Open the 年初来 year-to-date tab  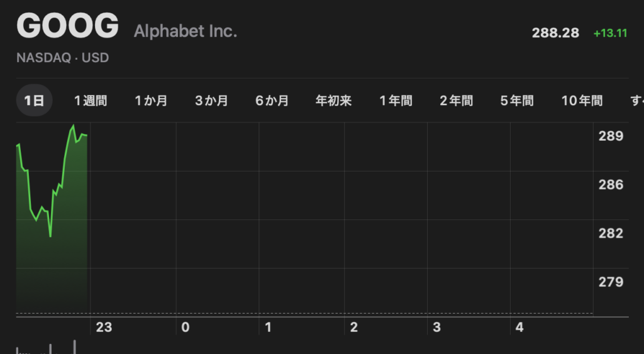coord(333,101)
